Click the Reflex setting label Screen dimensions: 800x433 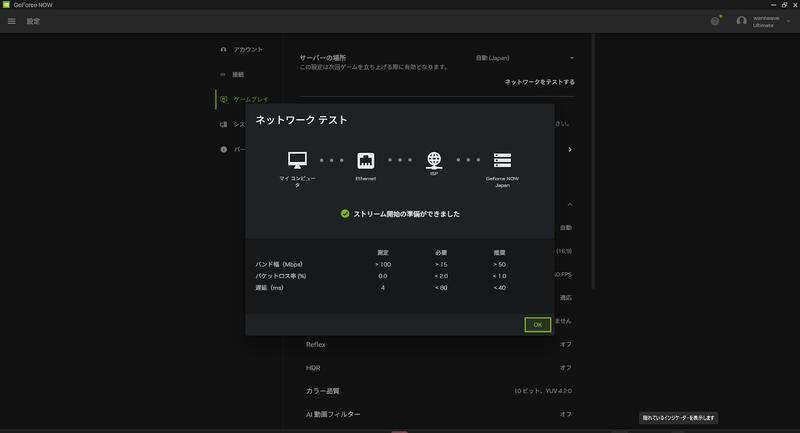point(315,345)
